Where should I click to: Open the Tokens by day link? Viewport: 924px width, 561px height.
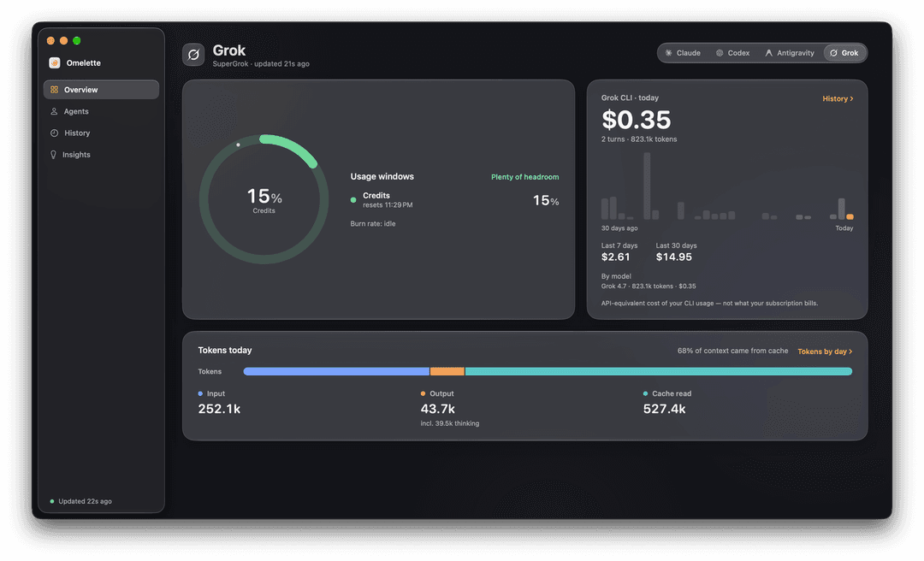825,351
